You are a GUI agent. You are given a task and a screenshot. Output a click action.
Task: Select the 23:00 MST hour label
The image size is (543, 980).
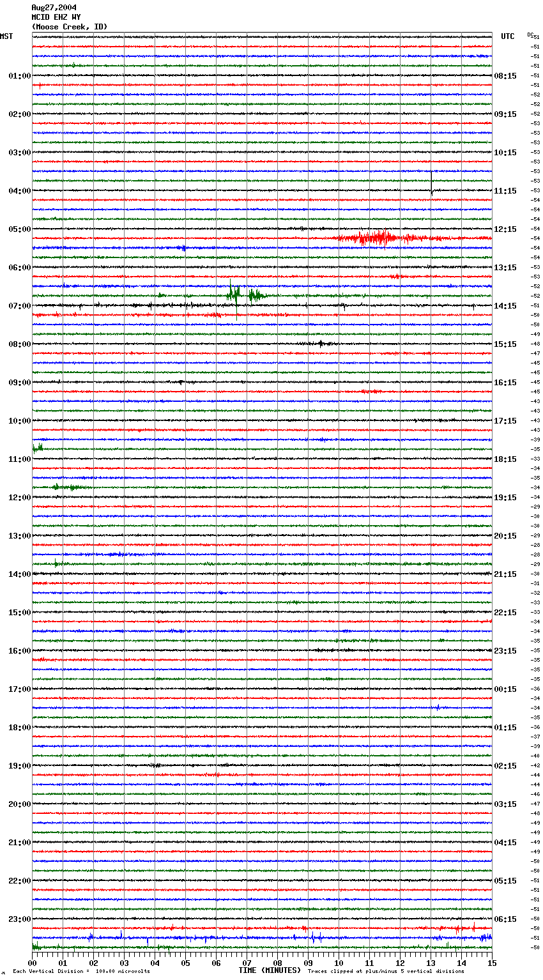coord(20,919)
